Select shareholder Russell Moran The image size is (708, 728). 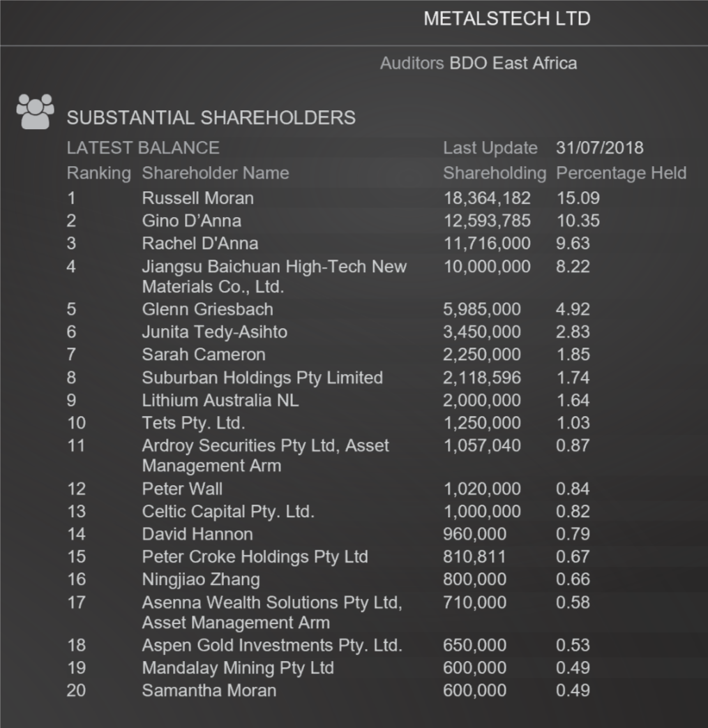(197, 198)
